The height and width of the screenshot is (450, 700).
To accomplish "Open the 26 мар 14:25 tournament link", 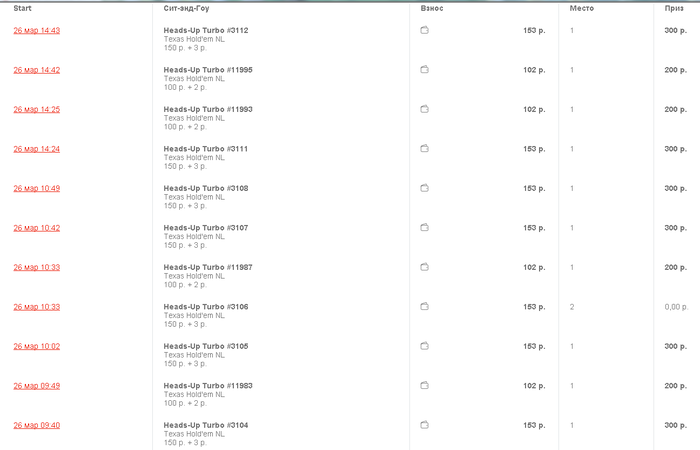I will 37,109.
